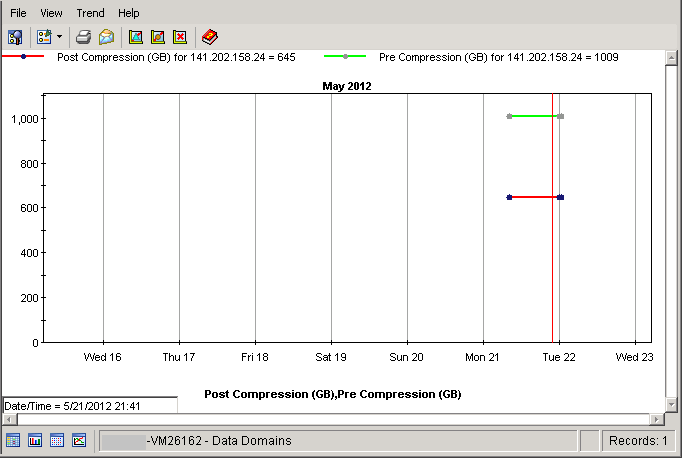Click the Sat 19 axis label

[x=331, y=357]
